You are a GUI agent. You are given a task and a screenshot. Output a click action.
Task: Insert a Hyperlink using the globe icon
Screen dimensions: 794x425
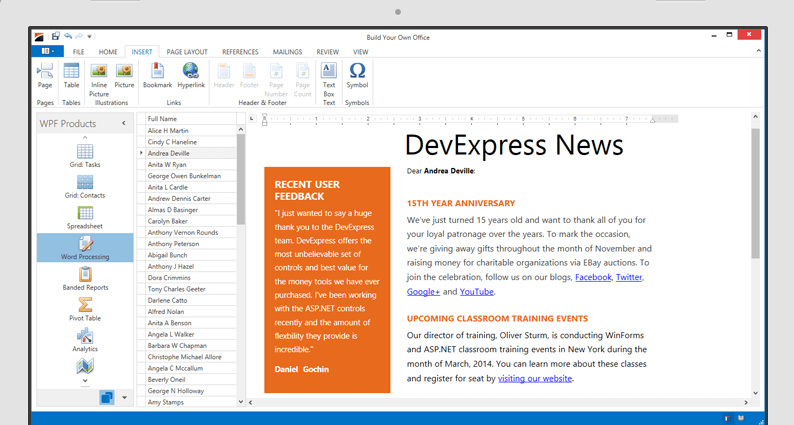(191, 76)
